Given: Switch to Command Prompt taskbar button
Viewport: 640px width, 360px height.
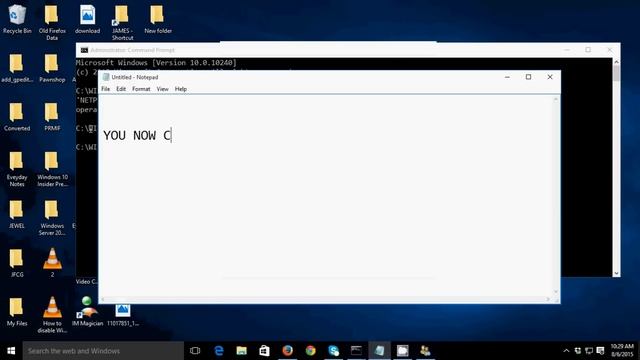Looking at the screenshot, I should tap(356, 351).
